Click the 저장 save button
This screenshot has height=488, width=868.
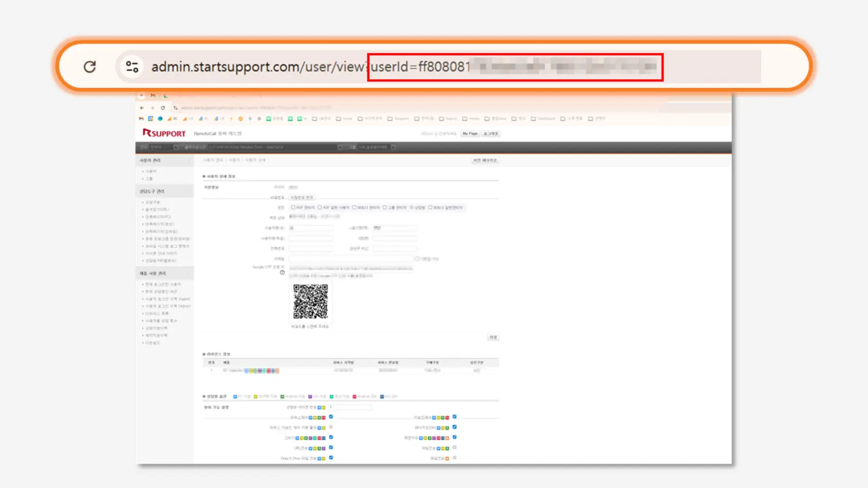pyautogui.click(x=493, y=337)
